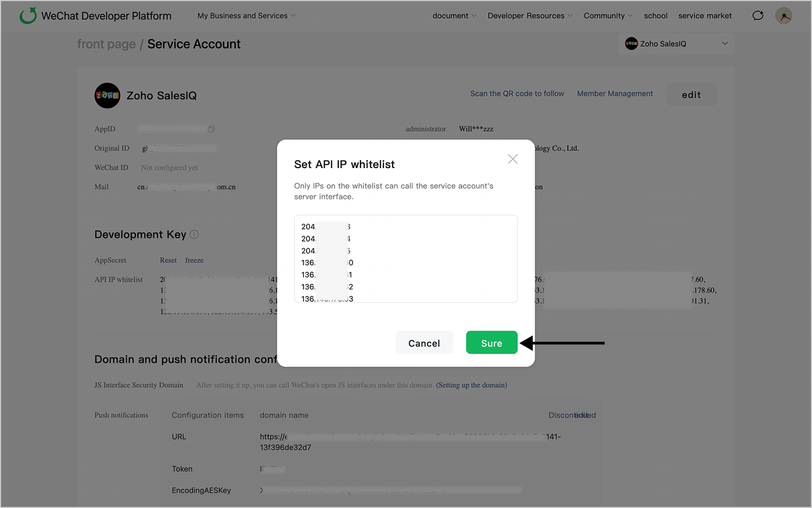Expand the My Business and Services menu
Image resolution: width=812 pixels, height=508 pixels.
(246, 16)
